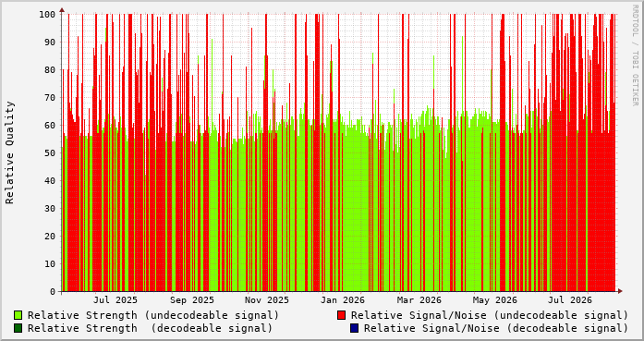Click the Sep 2025 axis label

click(192, 300)
